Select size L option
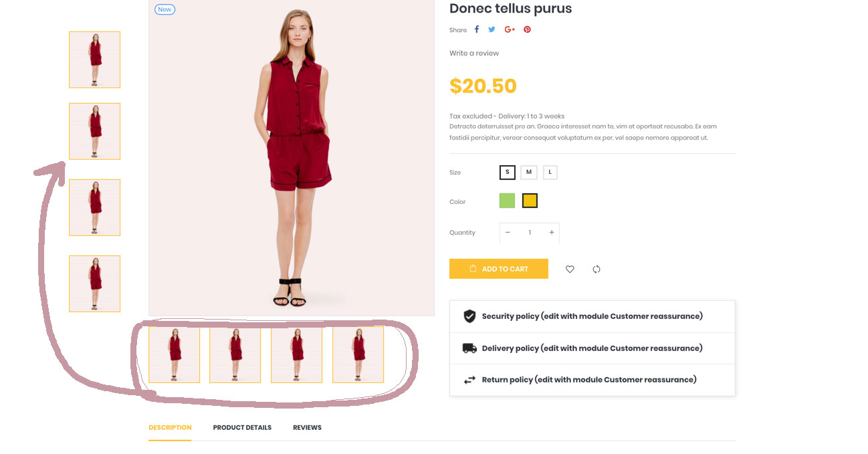 (550, 173)
